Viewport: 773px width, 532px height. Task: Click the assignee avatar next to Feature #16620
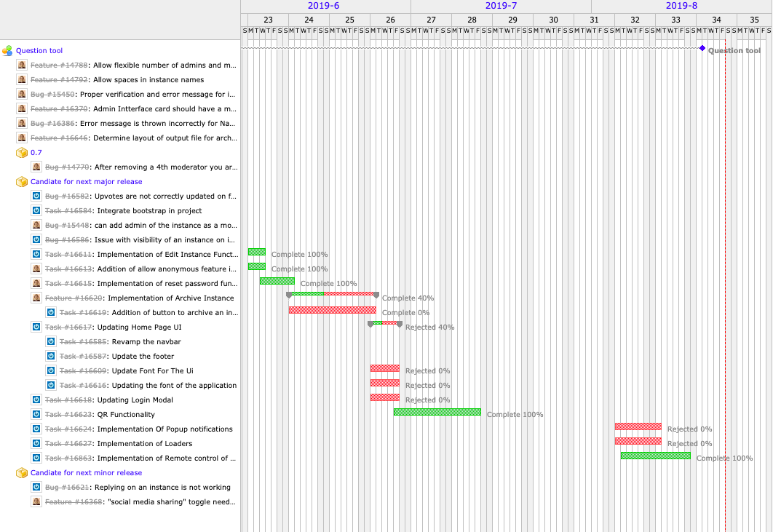[x=36, y=298]
